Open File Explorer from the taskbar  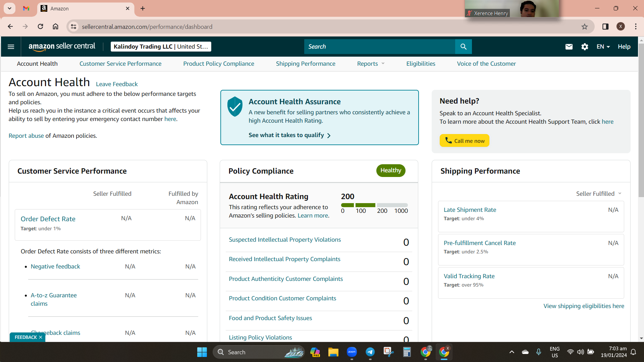click(x=333, y=352)
